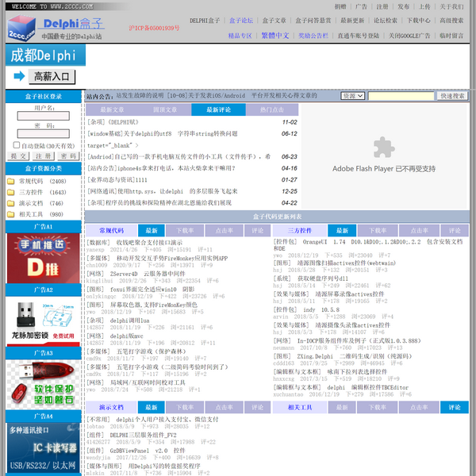Click the 注册 button in login panel
Viewport: 476px width, 476px height.
(x=43, y=156)
